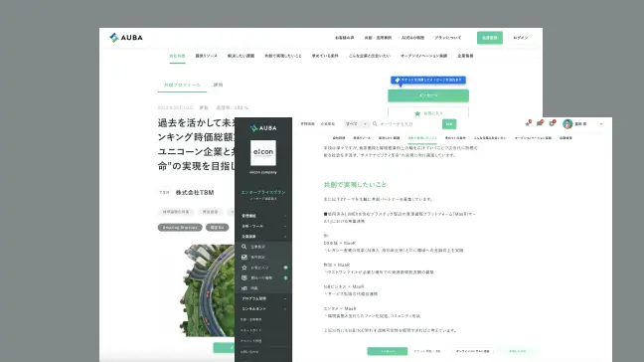This screenshot has width=644, height=362.
Task: Click the Amazing Startups tag pill
Action: pyautogui.click(x=180, y=227)
